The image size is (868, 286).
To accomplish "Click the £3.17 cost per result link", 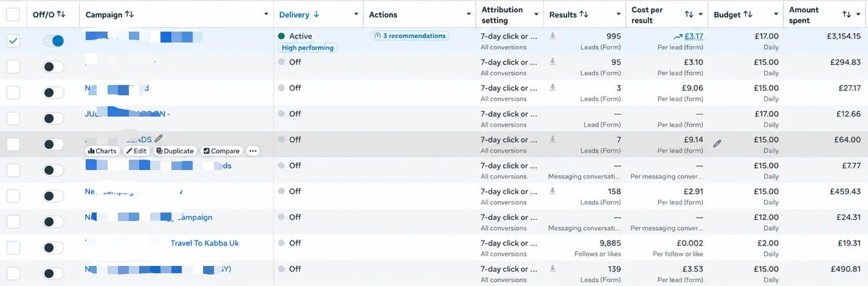I will (x=694, y=36).
